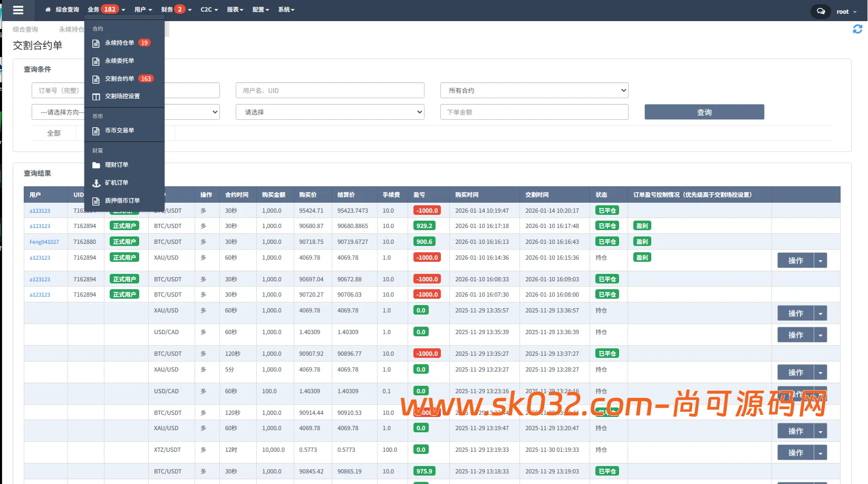Select the 币币交易单 menu entry
868x484 pixels.
coord(120,130)
